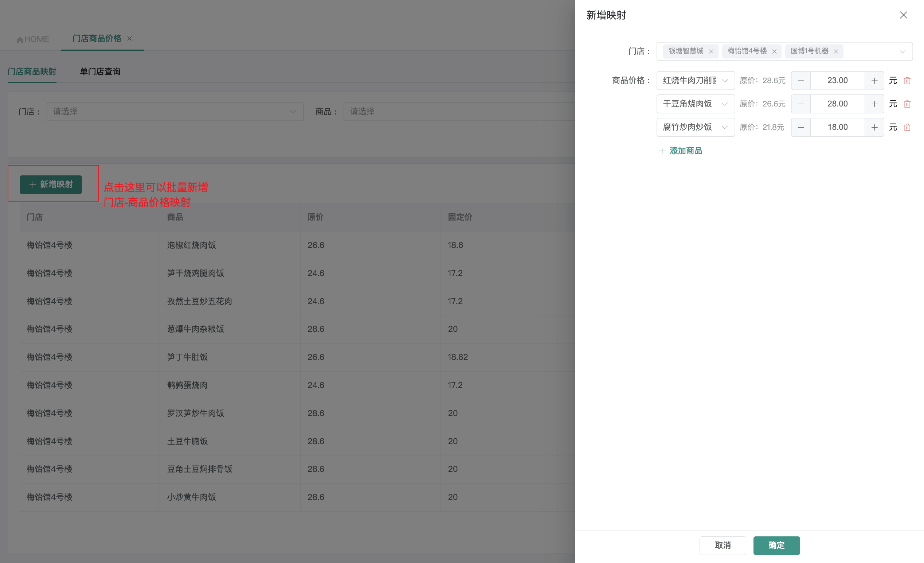Open the 门店 filter dropdown
Viewport: 924px width, 563px height.
click(x=175, y=112)
